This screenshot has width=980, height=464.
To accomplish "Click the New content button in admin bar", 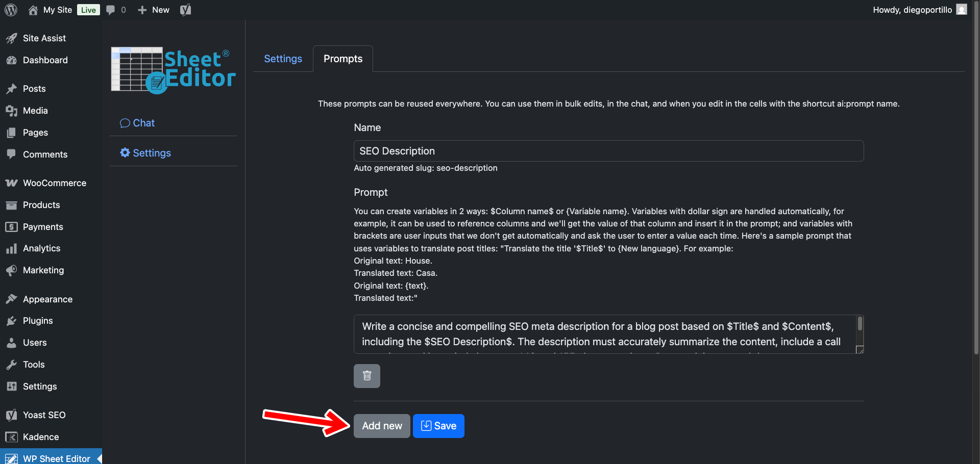I will point(154,10).
